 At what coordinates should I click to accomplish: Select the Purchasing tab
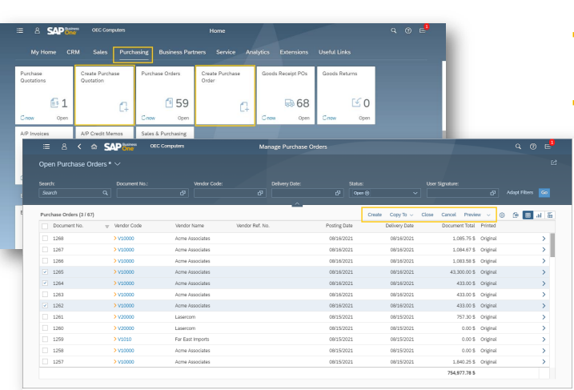pyautogui.click(x=134, y=52)
